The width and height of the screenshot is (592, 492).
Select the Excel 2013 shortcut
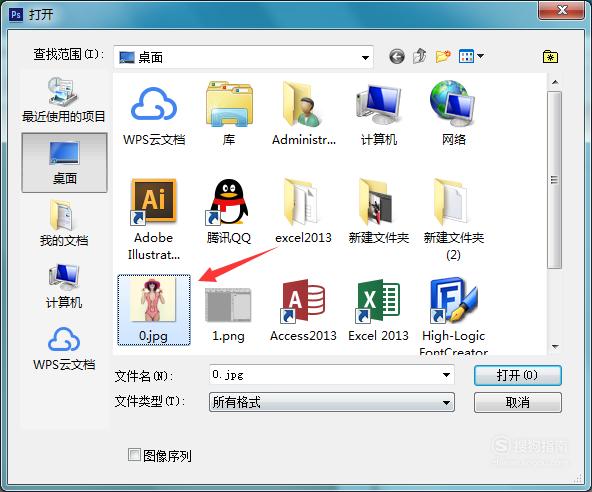point(378,310)
